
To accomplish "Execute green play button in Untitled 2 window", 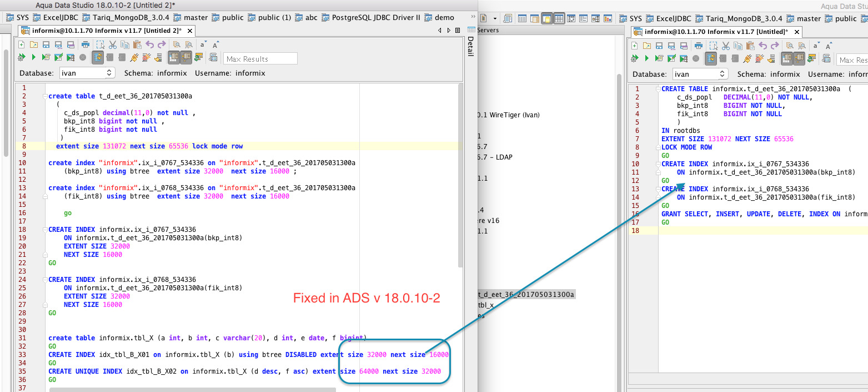I will 34,57.
